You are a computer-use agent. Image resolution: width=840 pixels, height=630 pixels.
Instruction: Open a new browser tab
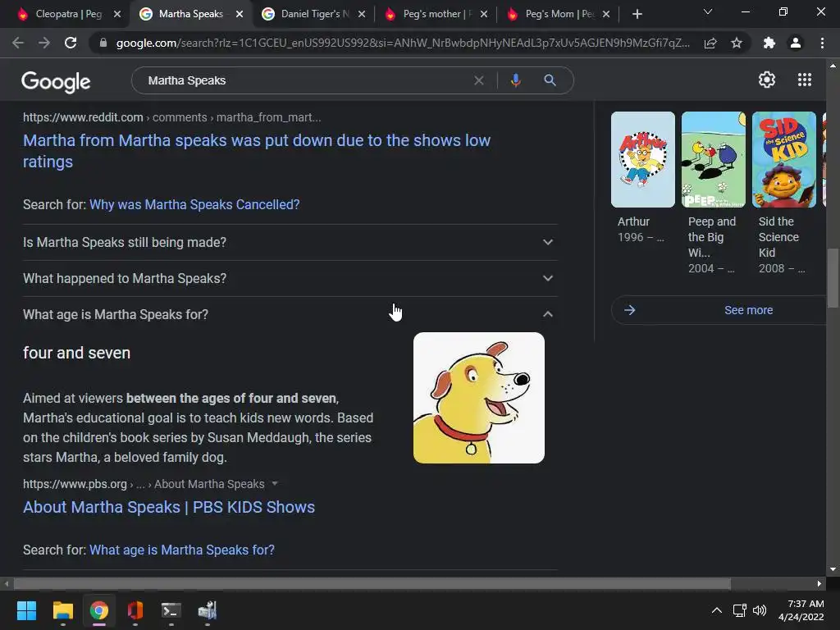tap(637, 14)
